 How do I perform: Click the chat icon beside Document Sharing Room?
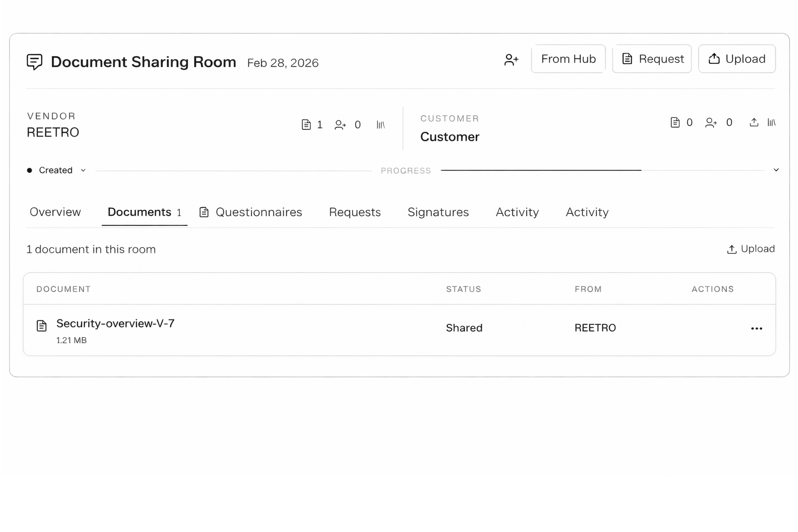pos(34,62)
